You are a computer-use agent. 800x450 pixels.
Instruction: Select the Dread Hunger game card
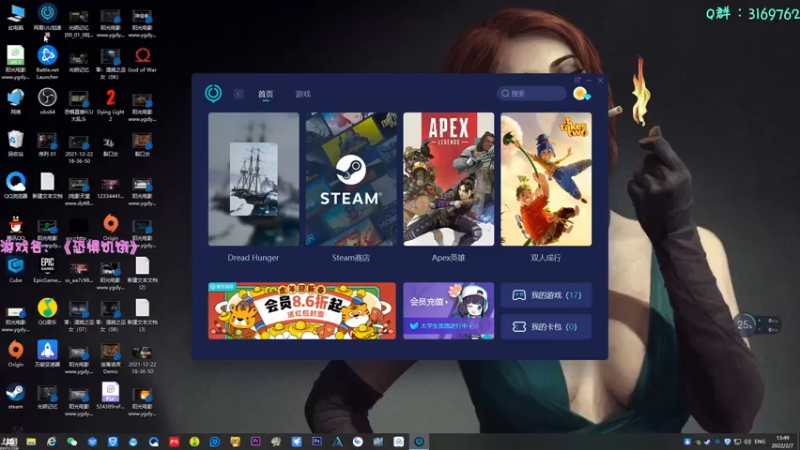(x=254, y=179)
